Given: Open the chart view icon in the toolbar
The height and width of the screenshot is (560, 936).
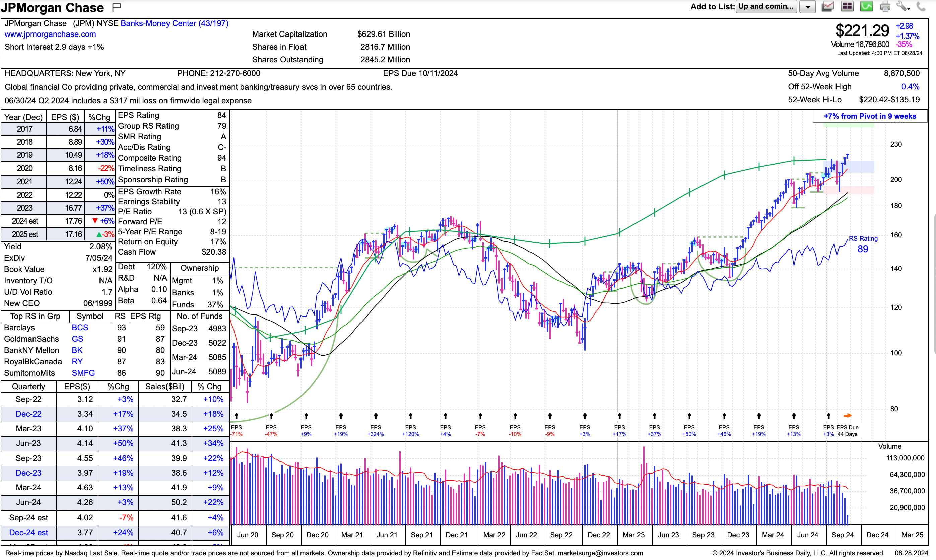Looking at the screenshot, I should point(828,6).
